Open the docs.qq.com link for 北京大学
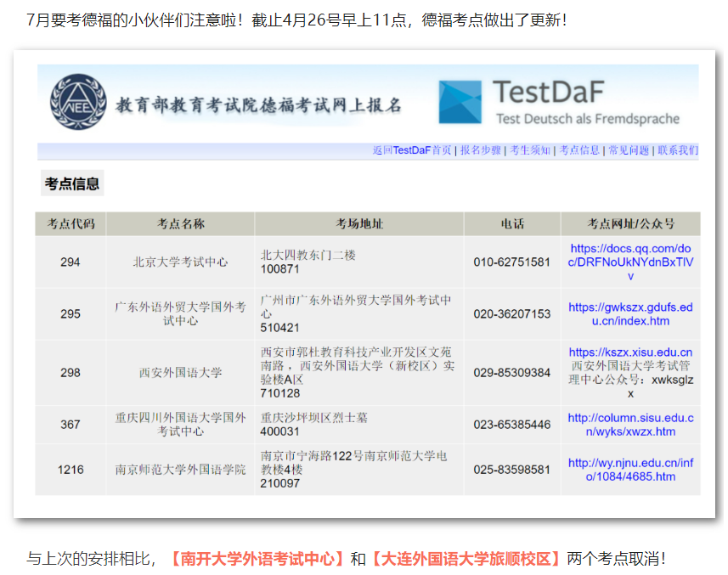The height and width of the screenshot is (575, 728). 630,262
